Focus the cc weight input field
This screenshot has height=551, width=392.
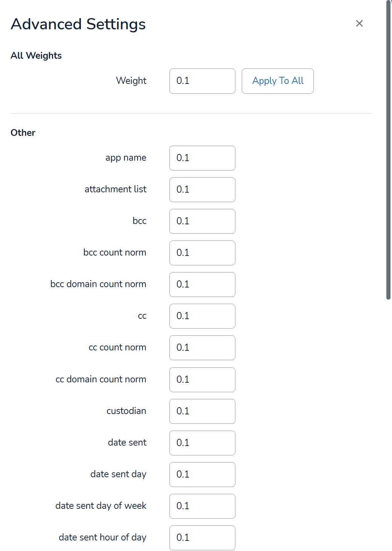point(202,316)
